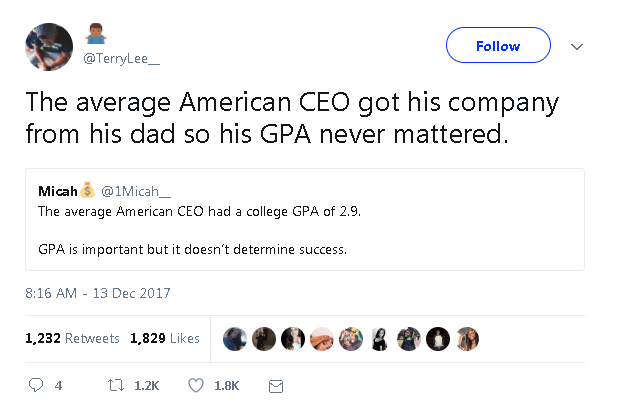Open the last liker avatar in the row
The height and width of the screenshot is (401, 619).
(468, 339)
